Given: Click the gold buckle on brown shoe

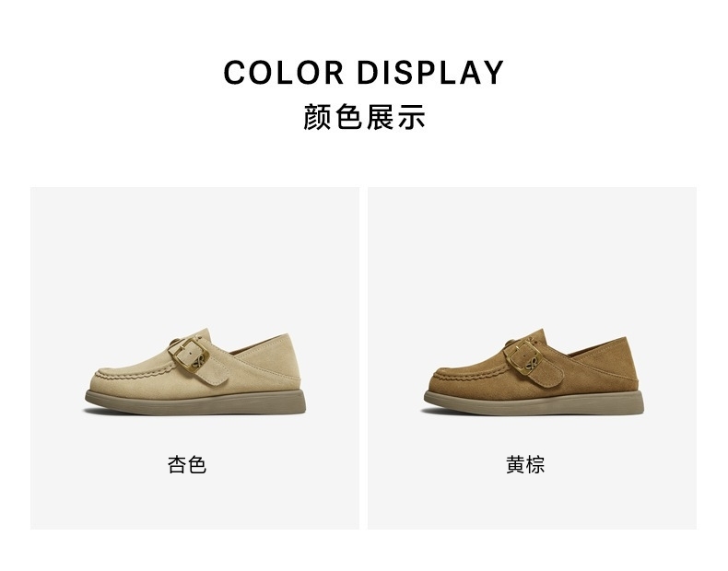Looking at the screenshot, I should click(527, 354).
